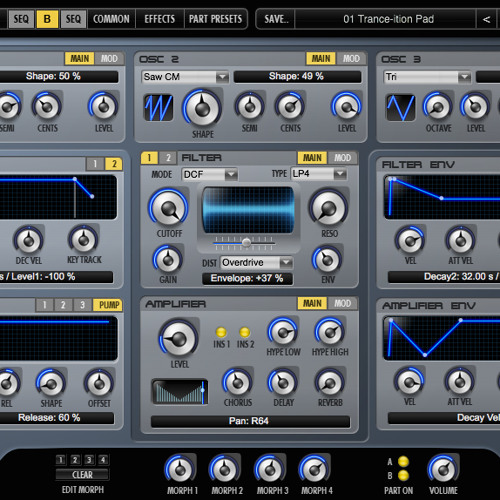Open the OSC 3 Tri waveform dropdown
Viewport: 500px width, 500px height.
tap(427, 77)
